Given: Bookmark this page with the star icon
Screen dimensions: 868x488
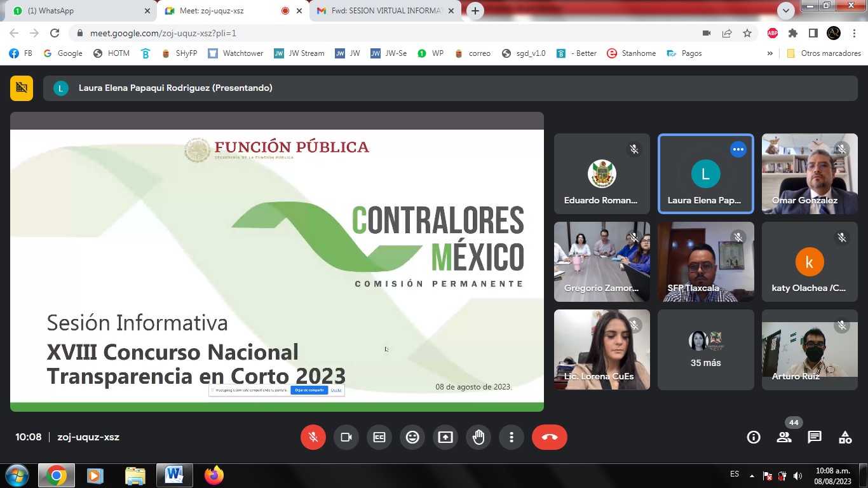Looking at the screenshot, I should tap(747, 33).
